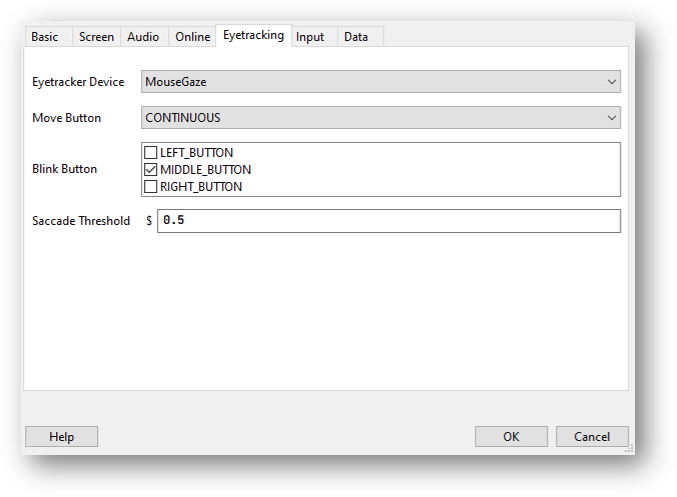Click the Eyetracking tab
The image size is (677, 497).
pyautogui.click(x=253, y=35)
